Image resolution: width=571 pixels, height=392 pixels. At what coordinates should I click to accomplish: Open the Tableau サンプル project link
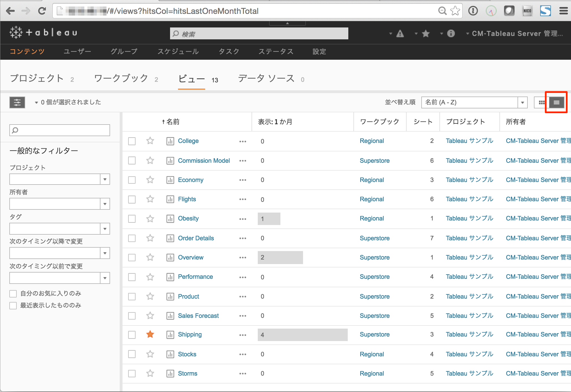pos(469,141)
